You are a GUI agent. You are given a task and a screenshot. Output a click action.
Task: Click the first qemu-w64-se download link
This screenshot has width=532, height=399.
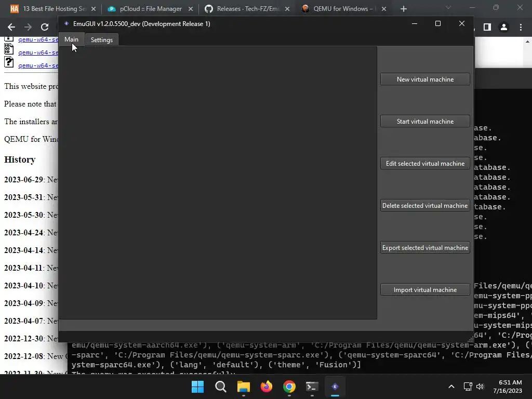click(x=38, y=39)
